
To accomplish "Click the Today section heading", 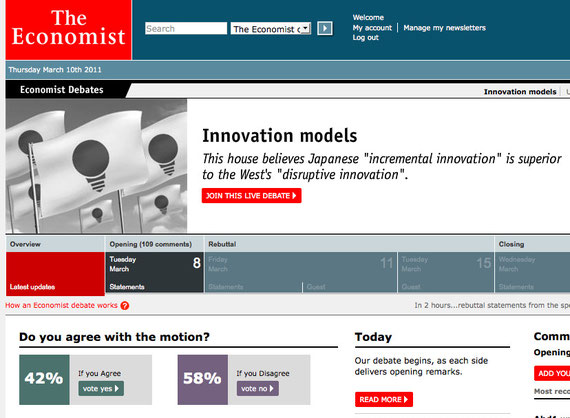I will point(373,337).
